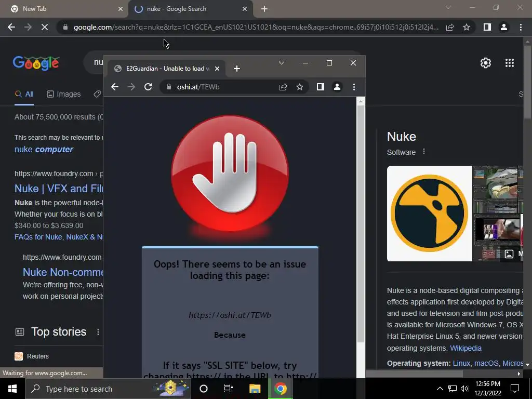Screen dimensions: 532x399
Task: Click the horizontal scrollbar of the Google page
Action: [414, 374]
